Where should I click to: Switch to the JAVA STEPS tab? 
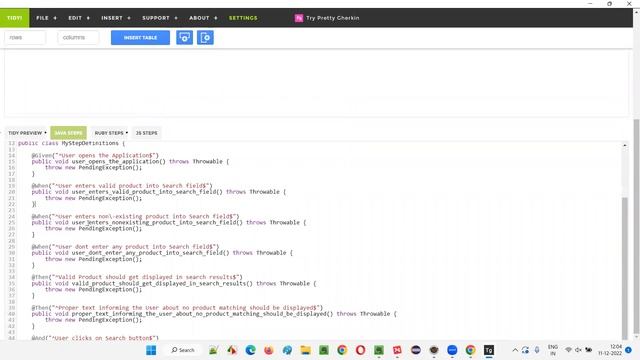coord(69,133)
